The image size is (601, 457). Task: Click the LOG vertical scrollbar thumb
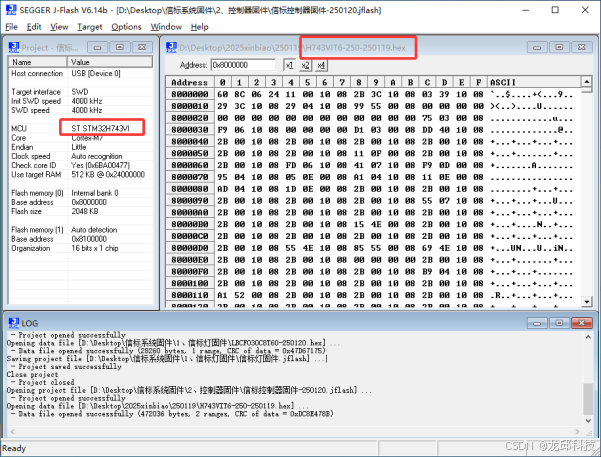coord(588,399)
